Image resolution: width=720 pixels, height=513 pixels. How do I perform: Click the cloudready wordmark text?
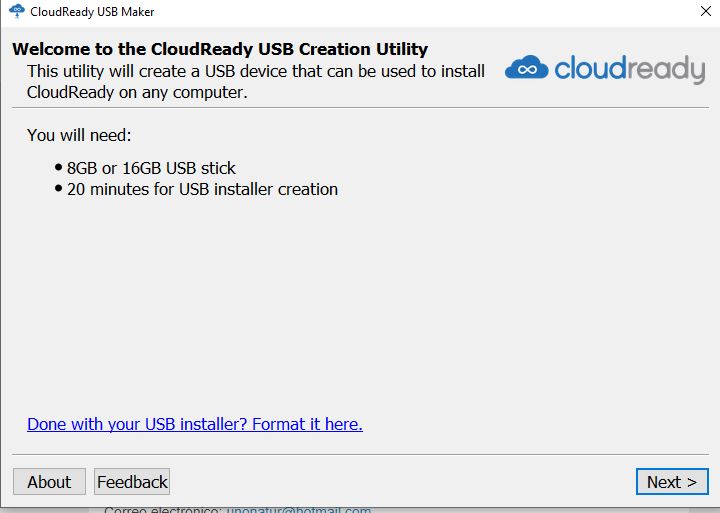[629, 69]
